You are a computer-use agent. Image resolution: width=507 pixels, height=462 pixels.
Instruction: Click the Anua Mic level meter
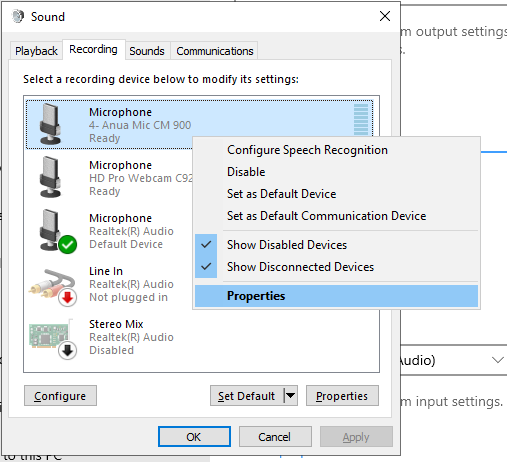point(361,119)
